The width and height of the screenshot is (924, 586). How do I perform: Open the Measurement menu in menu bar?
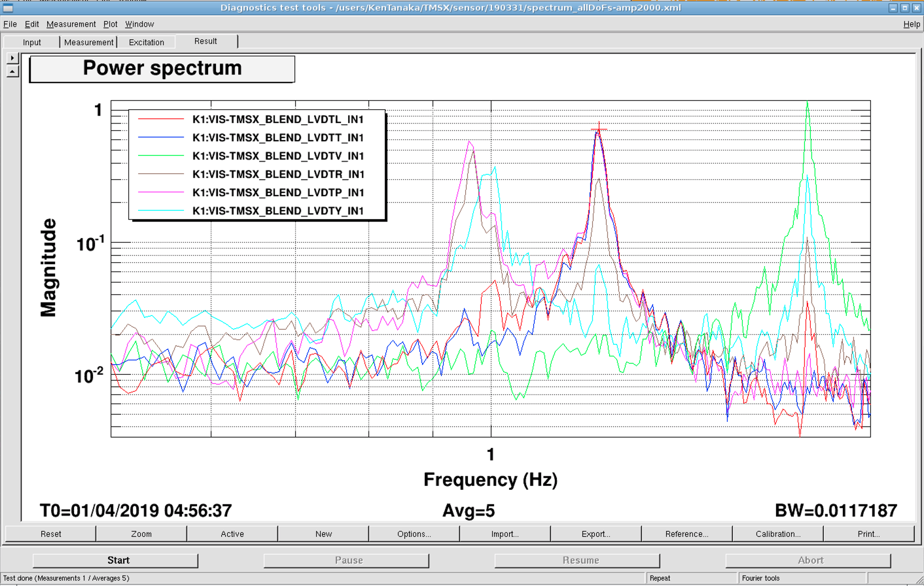[x=71, y=24]
